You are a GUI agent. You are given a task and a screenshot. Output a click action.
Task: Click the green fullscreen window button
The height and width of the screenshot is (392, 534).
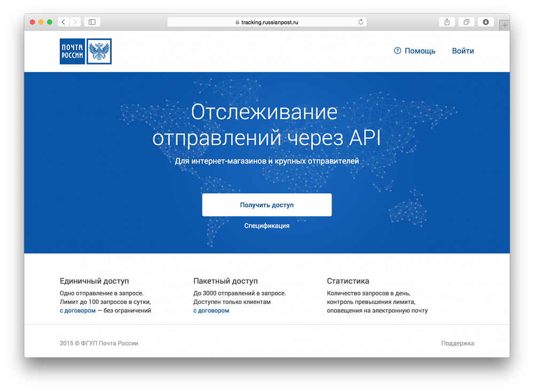click(x=50, y=22)
